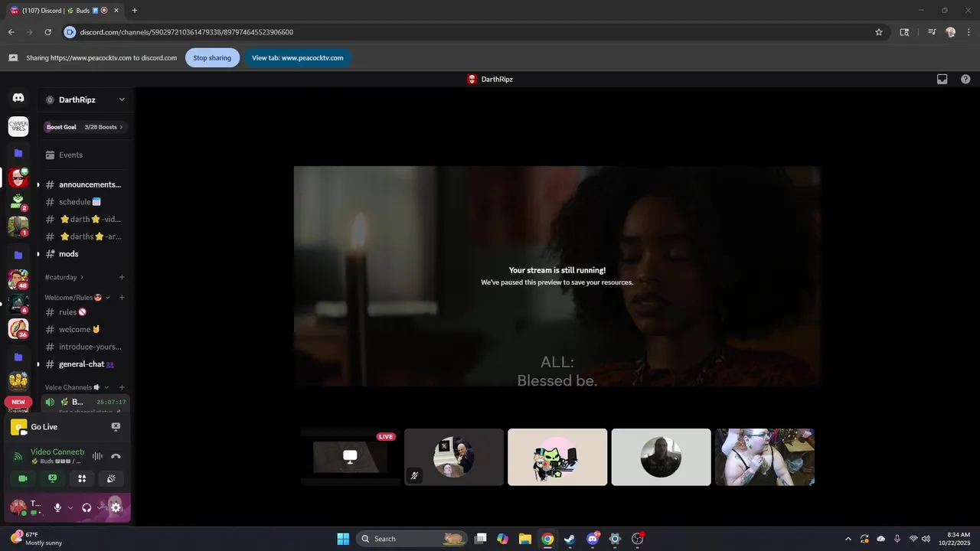980x551 pixels.
Task: Open the soundboard icon
Action: click(x=111, y=478)
